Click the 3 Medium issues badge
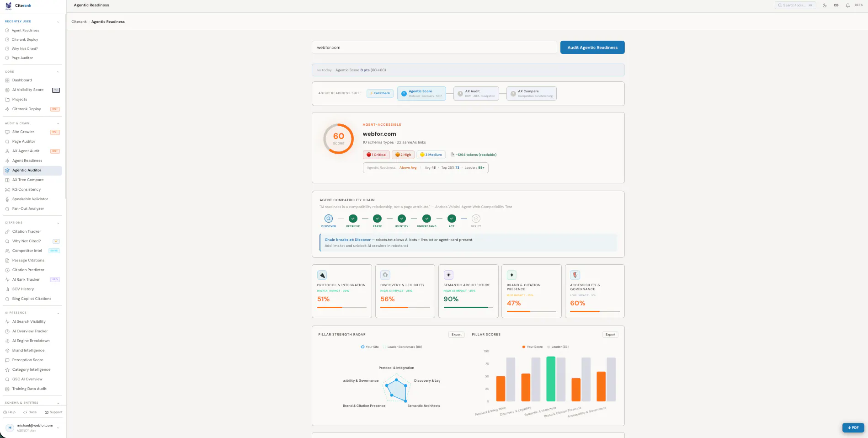The width and height of the screenshot is (868, 438). [x=431, y=155]
